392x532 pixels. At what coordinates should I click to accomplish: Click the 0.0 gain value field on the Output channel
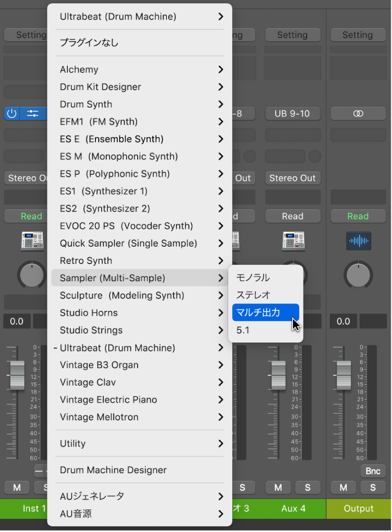[343, 321]
